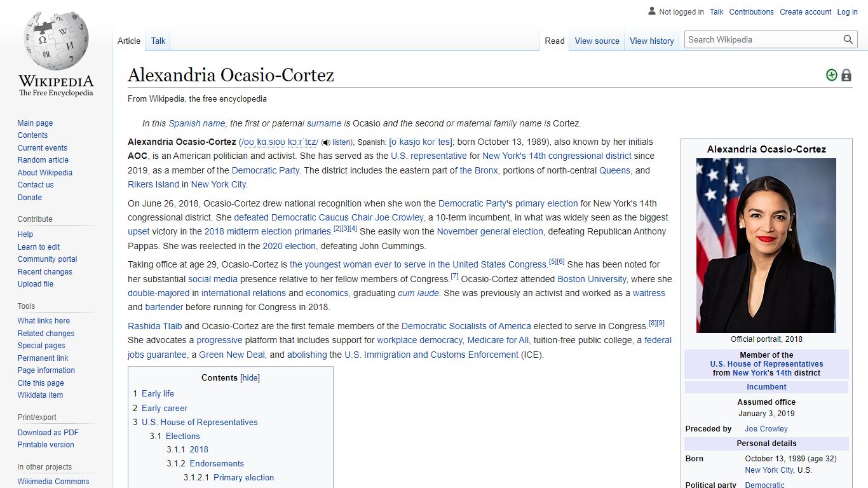Select the Article tab
Screen dimensions: 868x488
pyautogui.click(x=129, y=41)
